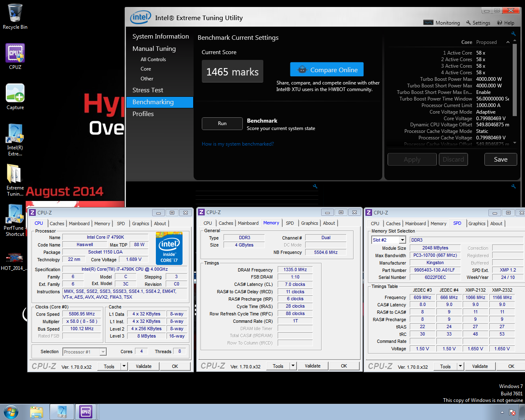Click wrench icon above Core Proposed panel

coord(514,34)
